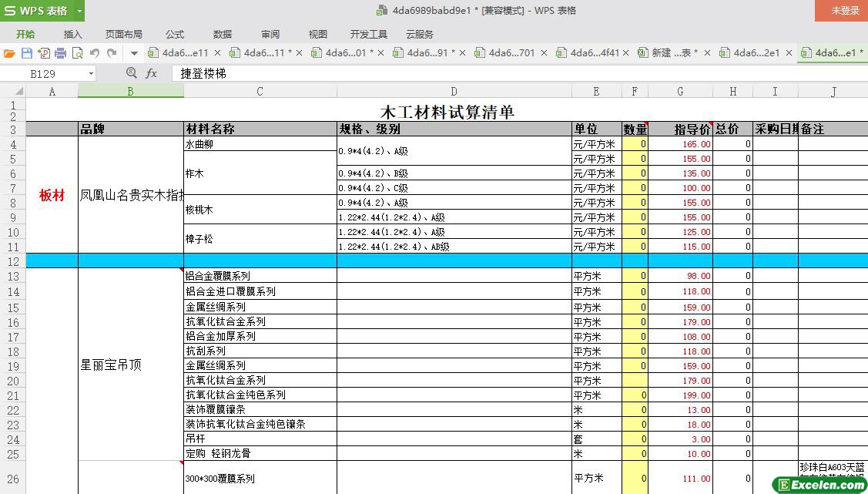Viewport: 868px width, 494px height.
Task: Select column D header
Action: 454,92
